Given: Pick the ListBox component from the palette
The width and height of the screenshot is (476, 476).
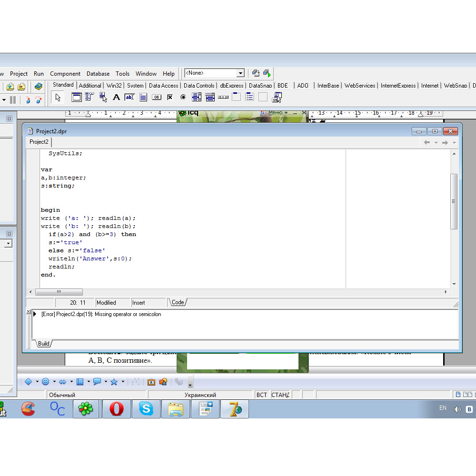Looking at the screenshot, I should tap(197, 98).
